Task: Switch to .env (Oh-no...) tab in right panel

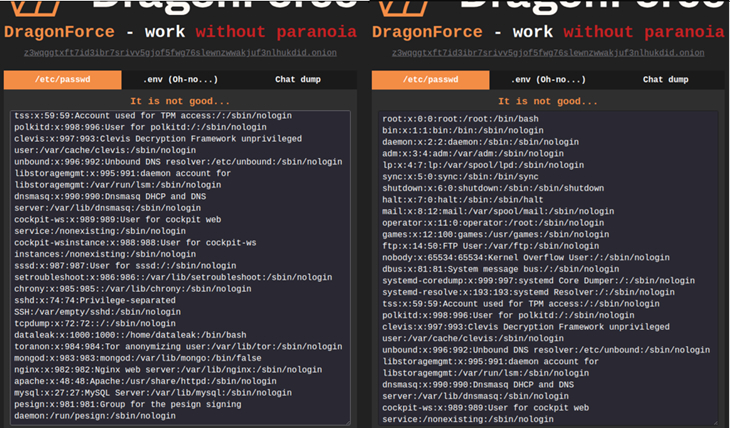Action: [x=550, y=79]
